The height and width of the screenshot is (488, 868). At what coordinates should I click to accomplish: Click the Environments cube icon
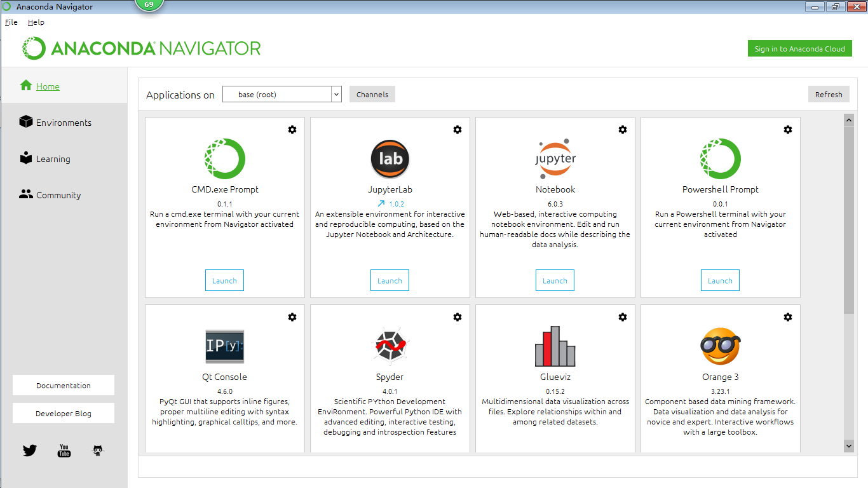tap(26, 121)
